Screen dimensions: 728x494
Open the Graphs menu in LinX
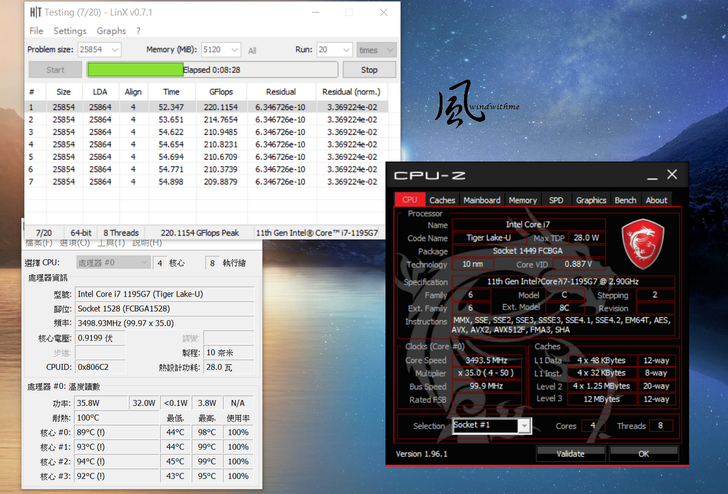point(111,31)
